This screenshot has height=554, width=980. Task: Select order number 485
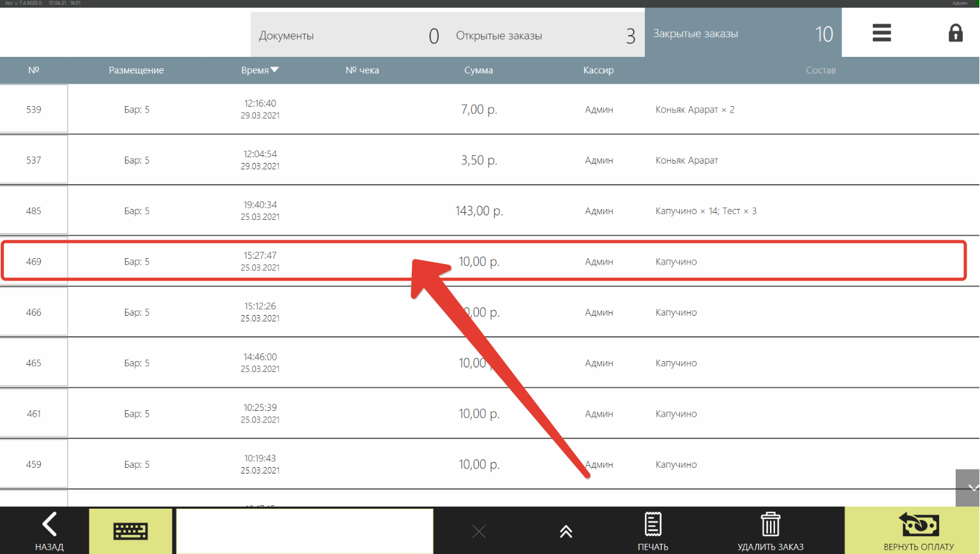coord(34,210)
